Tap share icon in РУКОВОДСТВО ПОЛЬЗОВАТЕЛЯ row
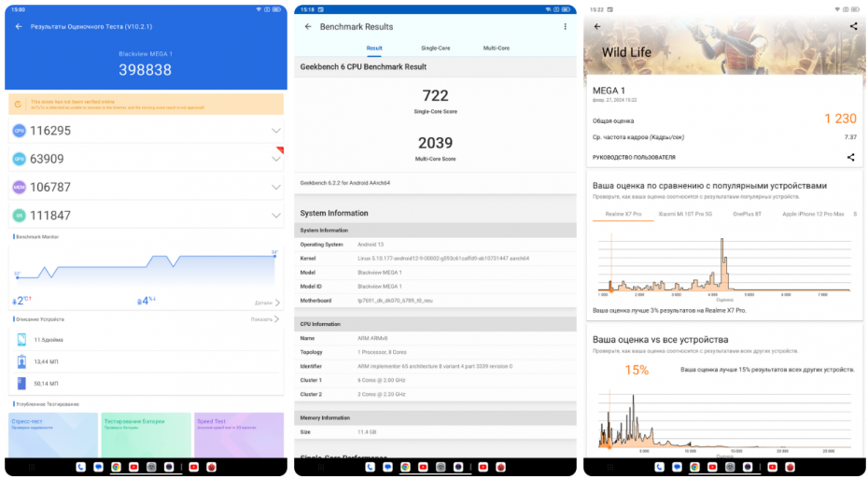The image size is (868, 479). pyautogui.click(x=851, y=157)
